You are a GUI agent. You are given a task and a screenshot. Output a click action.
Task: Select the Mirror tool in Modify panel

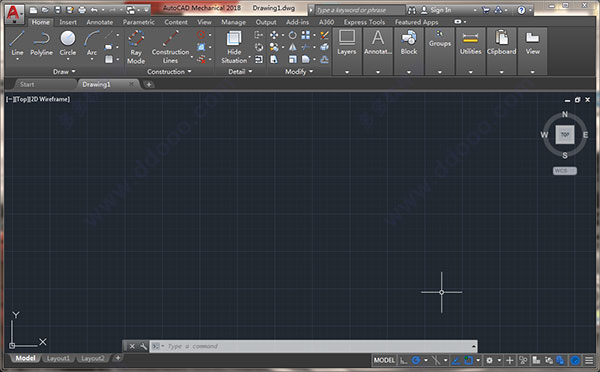pos(292,47)
